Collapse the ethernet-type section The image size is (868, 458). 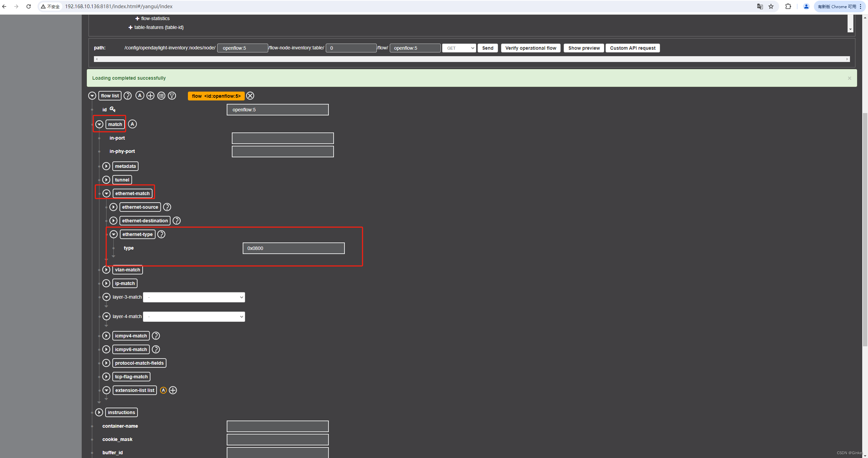click(114, 234)
